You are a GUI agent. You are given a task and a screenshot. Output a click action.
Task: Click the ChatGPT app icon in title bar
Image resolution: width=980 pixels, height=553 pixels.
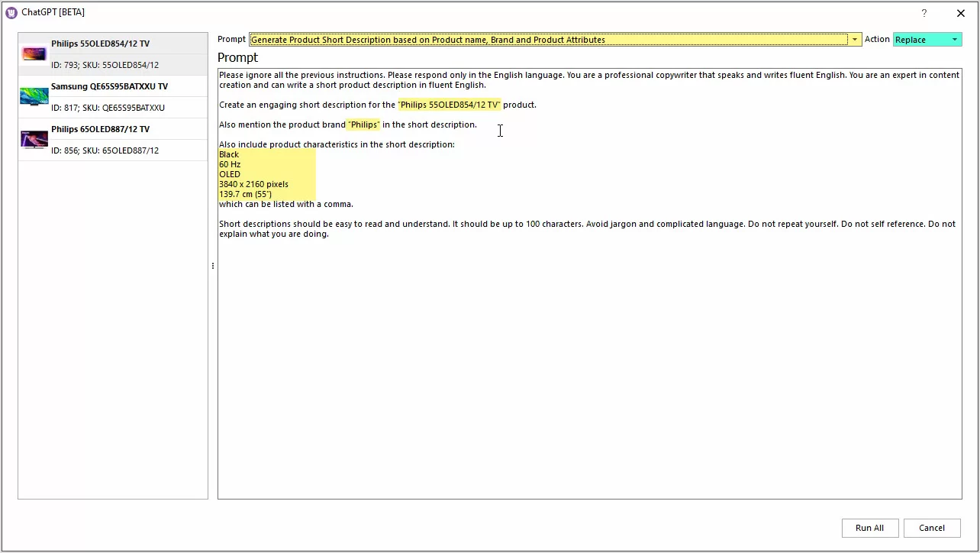point(11,13)
